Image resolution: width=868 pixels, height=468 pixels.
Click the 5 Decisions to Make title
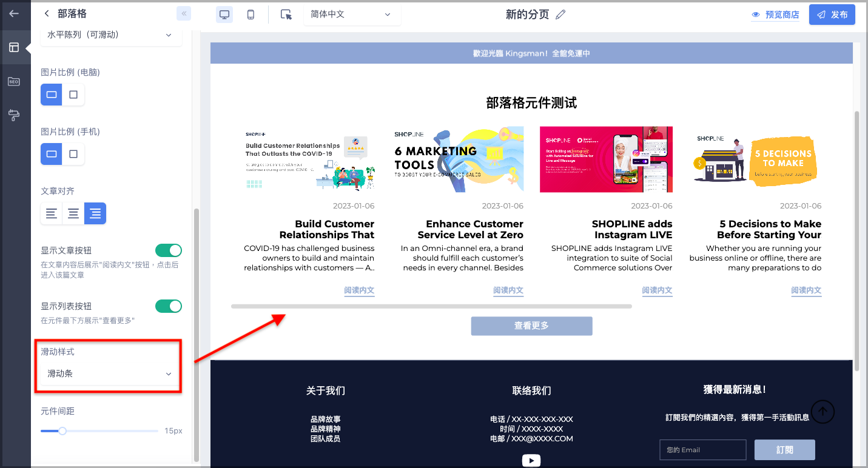pyautogui.click(x=769, y=229)
